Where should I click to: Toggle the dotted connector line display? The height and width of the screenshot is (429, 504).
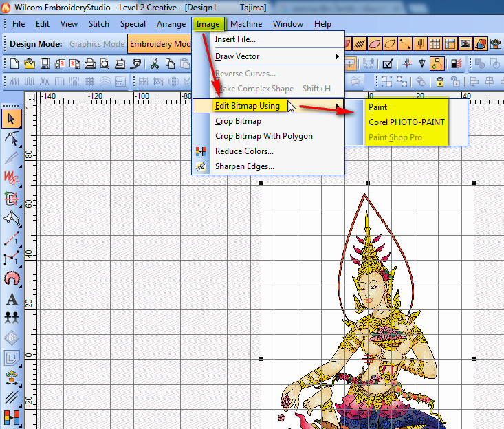point(405,44)
